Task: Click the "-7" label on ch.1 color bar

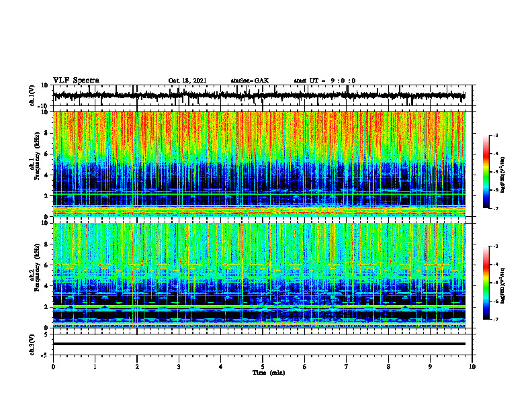Action: pyautogui.click(x=496, y=208)
